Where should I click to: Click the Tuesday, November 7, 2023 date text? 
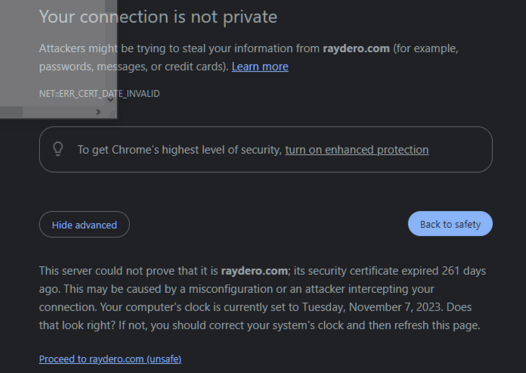point(371,307)
